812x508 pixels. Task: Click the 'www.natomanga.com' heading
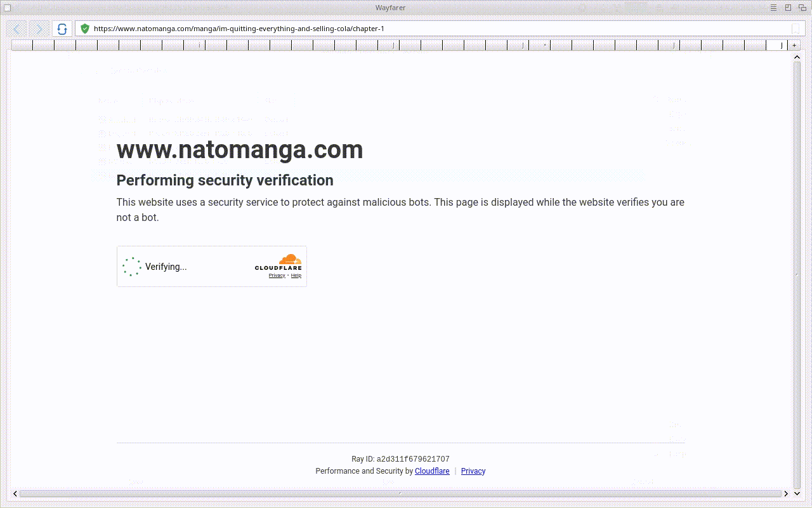click(240, 150)
